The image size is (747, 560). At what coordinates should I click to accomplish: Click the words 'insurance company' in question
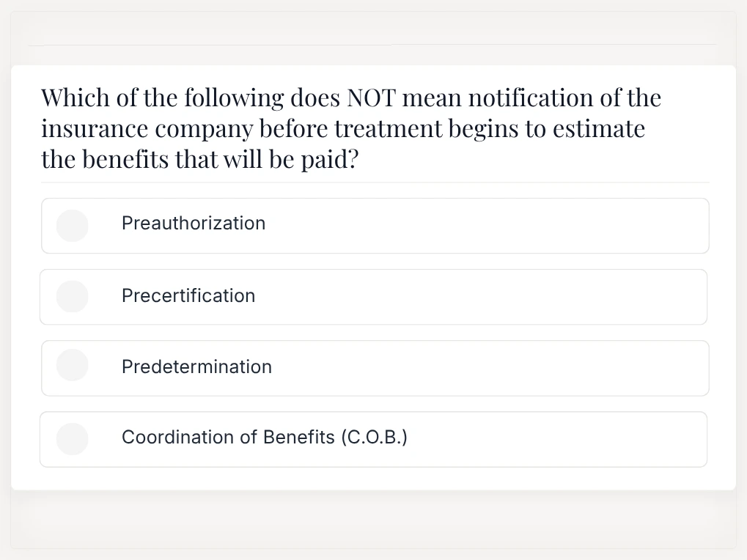coord(147,128)
